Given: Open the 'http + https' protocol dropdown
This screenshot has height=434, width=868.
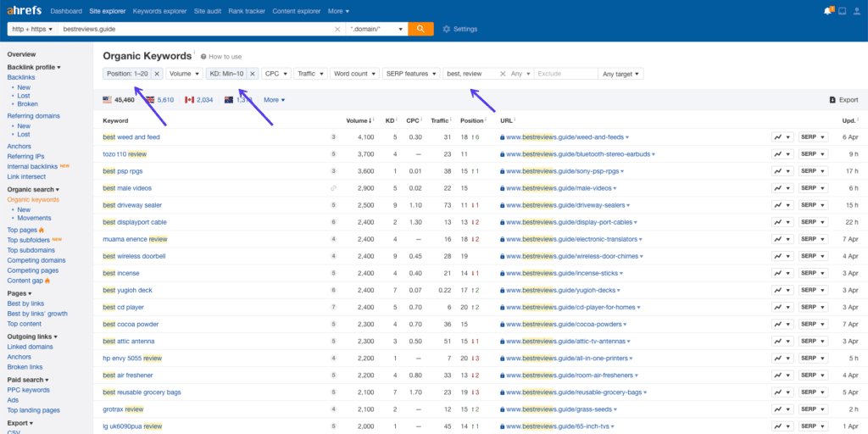Looking at the screenshot, I should (33, 29).
